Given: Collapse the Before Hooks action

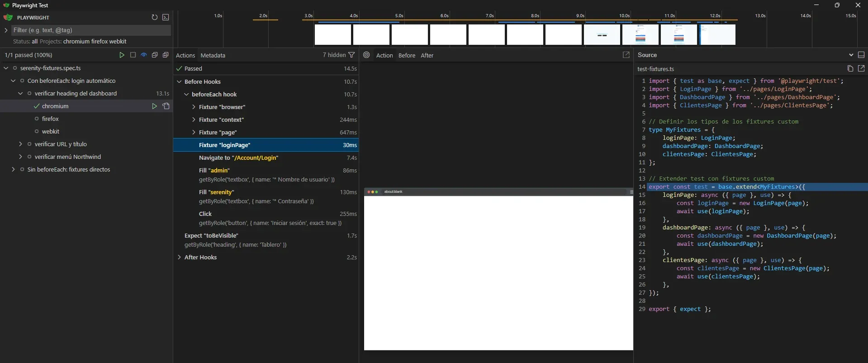Looking at the screenshot, I should [179, 81].
